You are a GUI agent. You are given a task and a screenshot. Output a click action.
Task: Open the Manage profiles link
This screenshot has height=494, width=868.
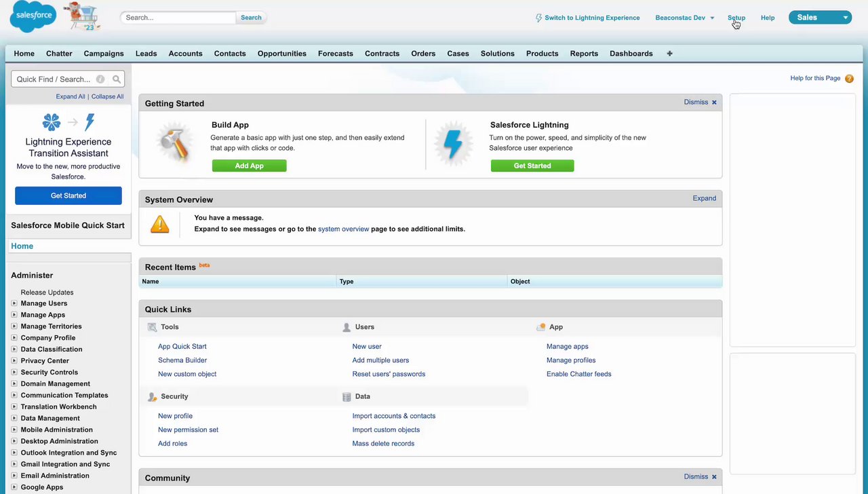[571, 360]
